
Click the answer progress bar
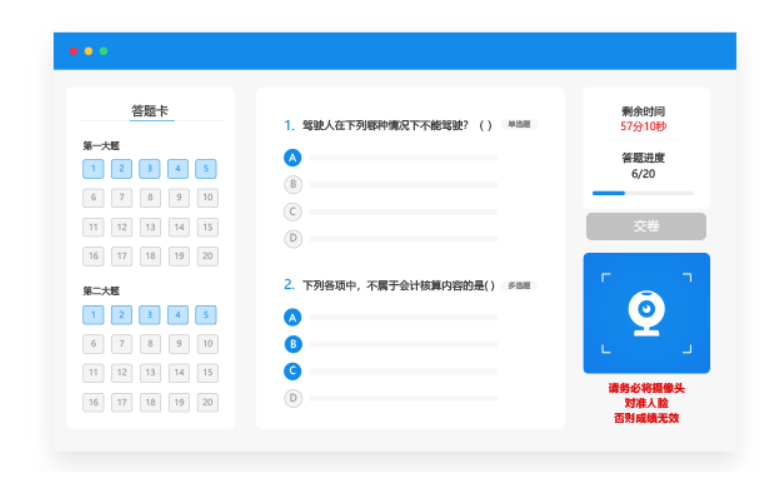click(642, 193)
